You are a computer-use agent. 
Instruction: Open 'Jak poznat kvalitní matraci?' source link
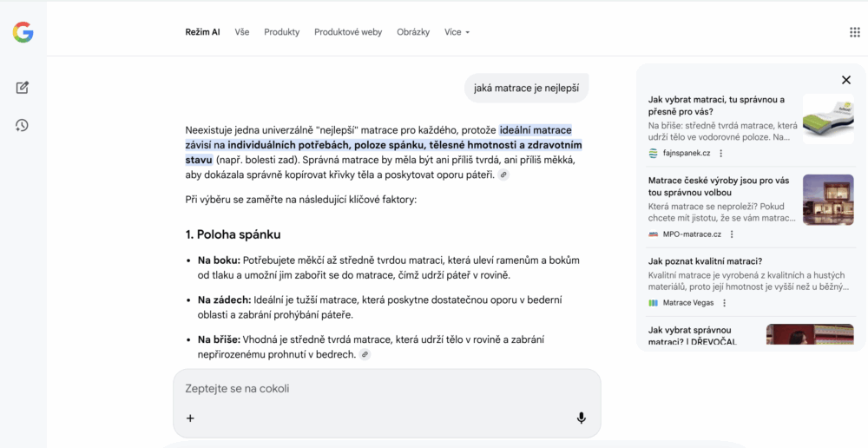(705, 261)
